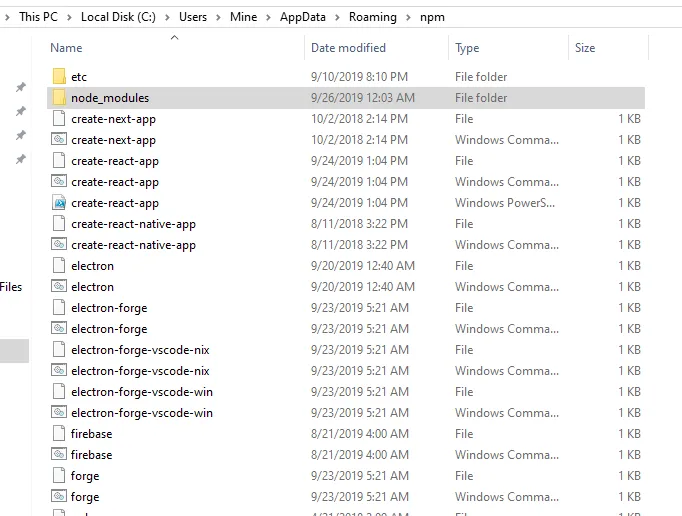Click File folder type of etc row
This screenshot has height=516, width=682.
[x=481, y=77]
